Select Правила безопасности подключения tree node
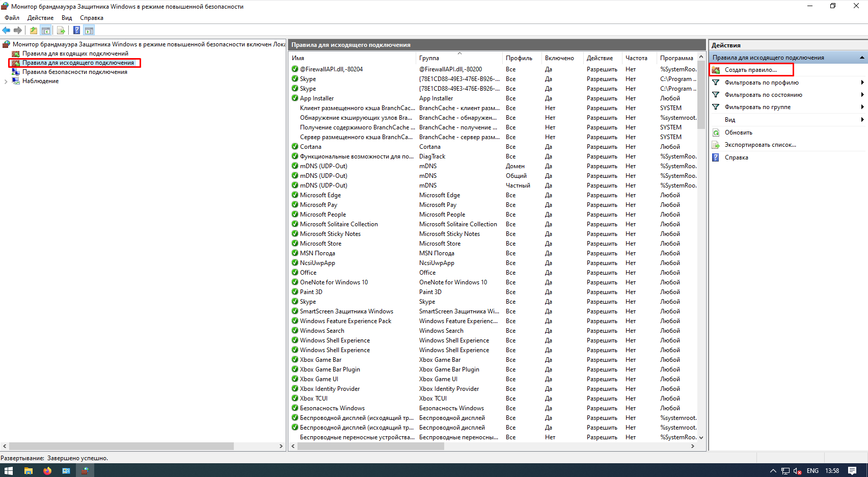Viewport: 868px width, 477px height. [x=74, y=72]
